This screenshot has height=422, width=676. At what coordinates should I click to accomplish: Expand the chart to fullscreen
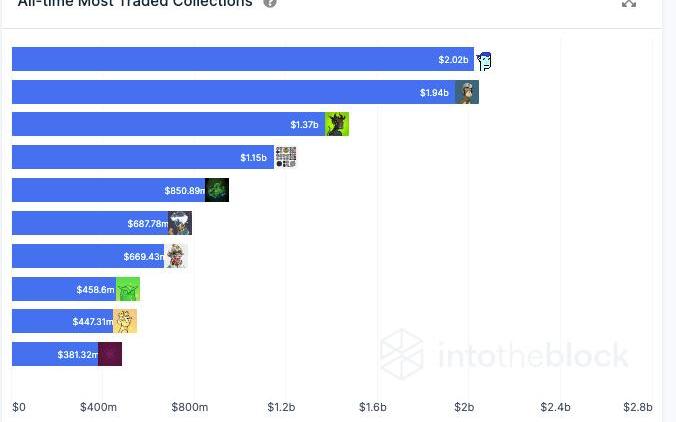[629, 3]
